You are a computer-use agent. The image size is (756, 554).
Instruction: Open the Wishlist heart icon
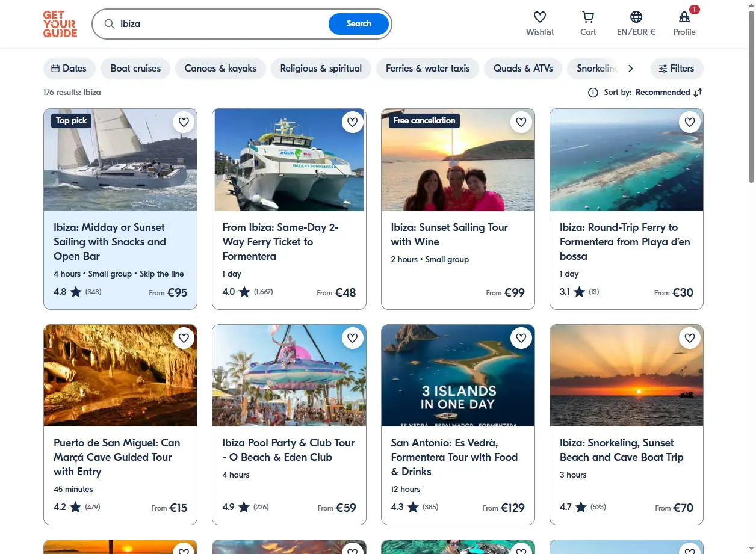[x=540, y=17]
